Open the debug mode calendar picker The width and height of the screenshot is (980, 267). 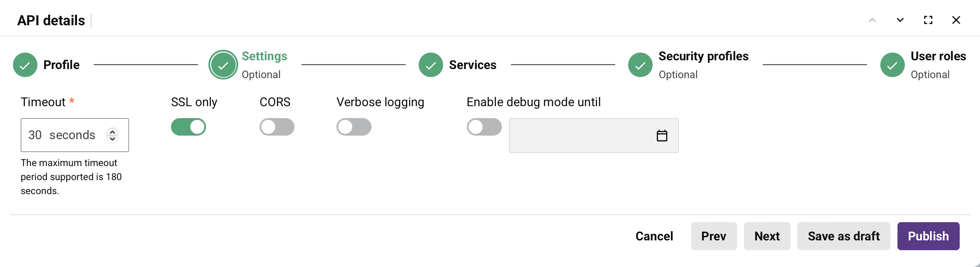663,135
